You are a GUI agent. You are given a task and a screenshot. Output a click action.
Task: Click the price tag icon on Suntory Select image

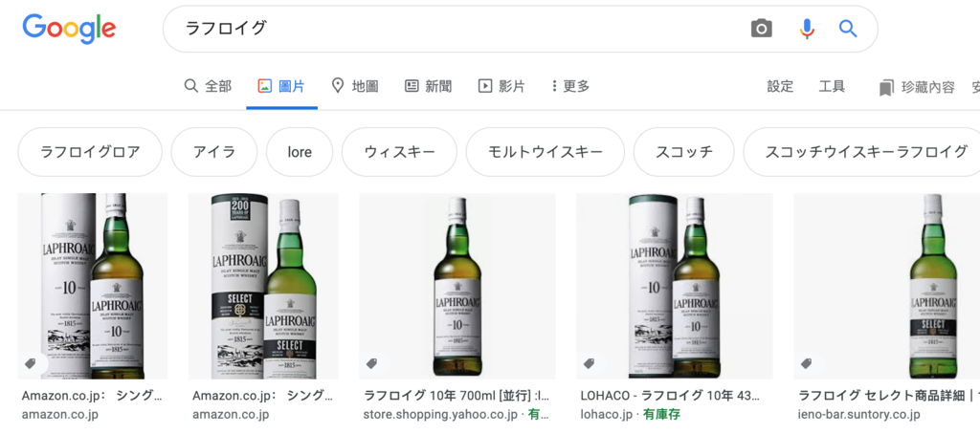(x=806, y=363)
